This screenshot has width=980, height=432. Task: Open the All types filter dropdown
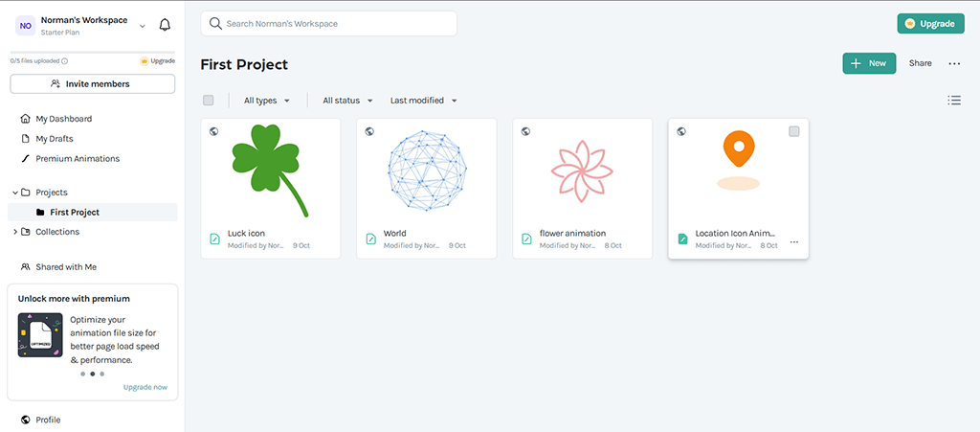coord(266,101)
